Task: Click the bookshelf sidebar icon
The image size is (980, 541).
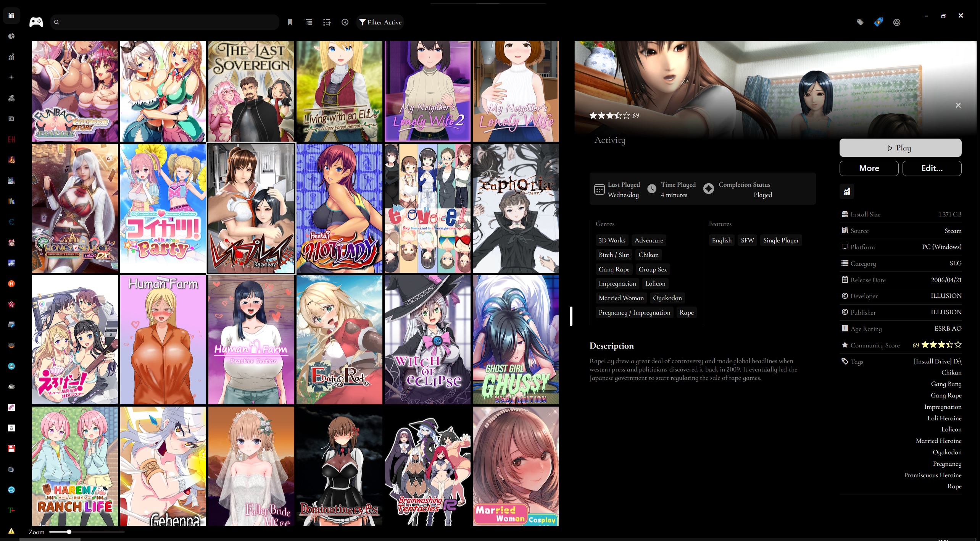Action: (x=11, y=201)
